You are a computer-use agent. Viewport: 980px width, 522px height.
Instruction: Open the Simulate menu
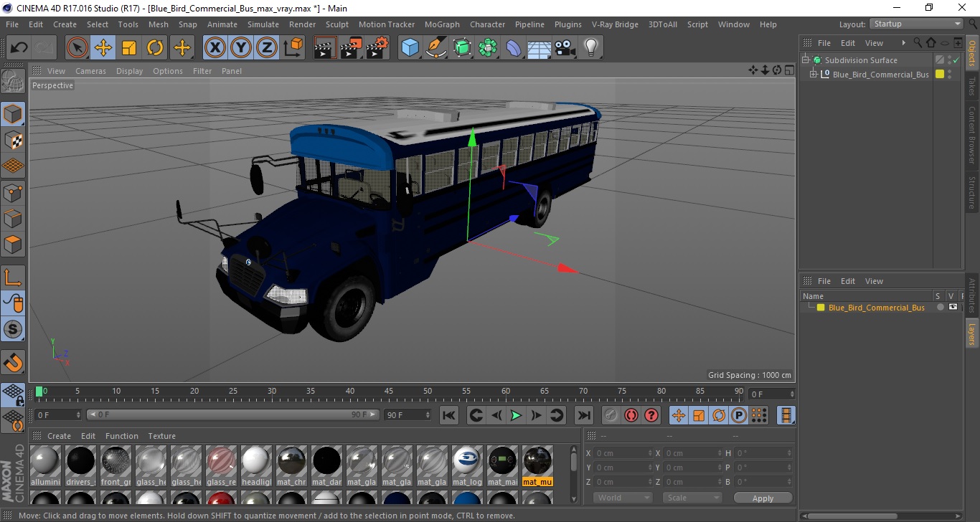tap(263, 24)
